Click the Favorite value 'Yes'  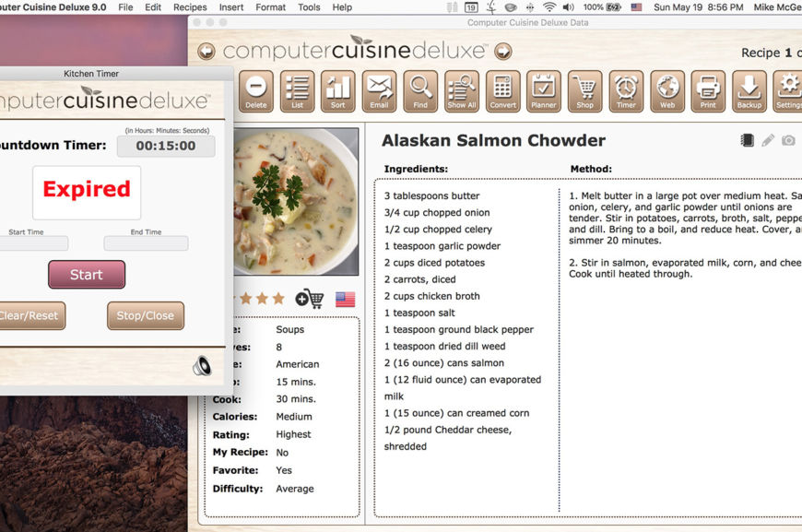(284, 470)
